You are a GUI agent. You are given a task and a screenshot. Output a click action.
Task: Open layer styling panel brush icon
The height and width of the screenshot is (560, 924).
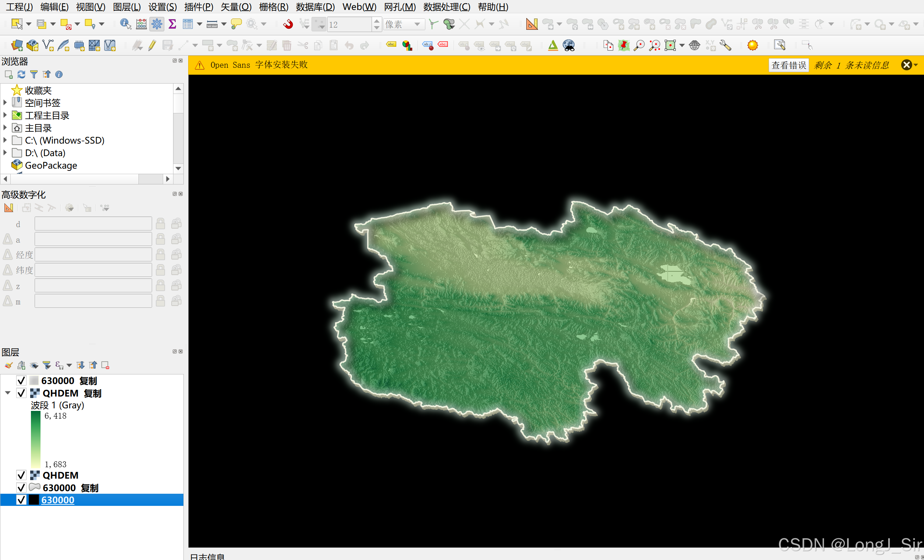[x=8, y=365]
